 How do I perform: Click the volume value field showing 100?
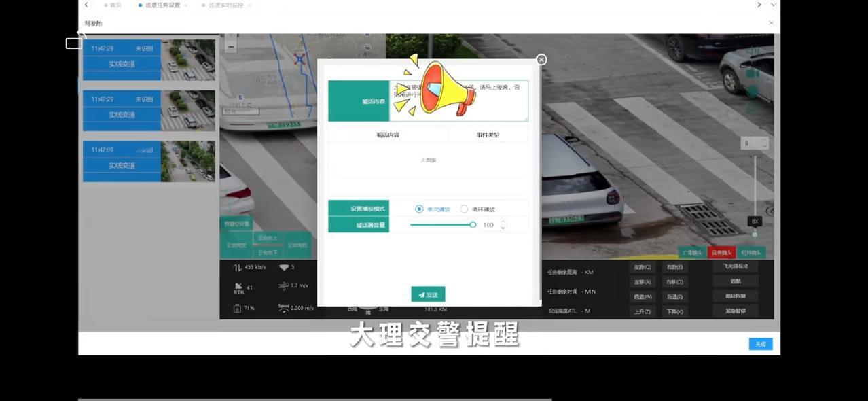[489, 225]
